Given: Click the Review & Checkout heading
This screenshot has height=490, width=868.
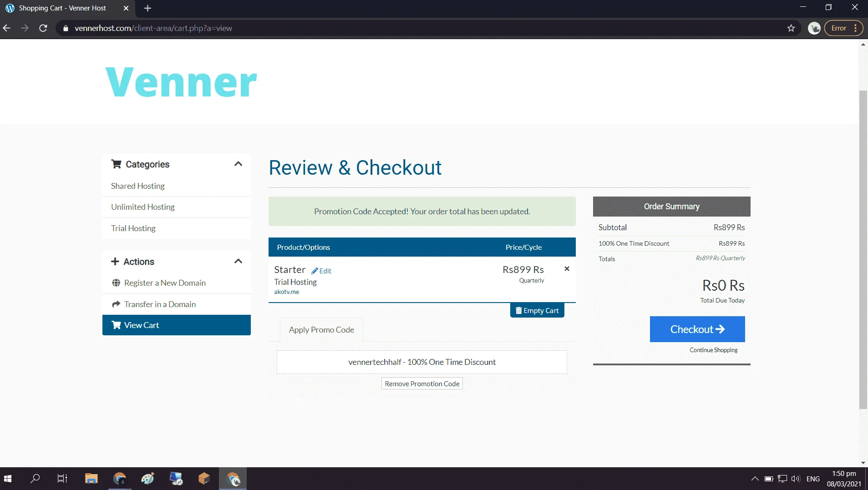Looking at the screenshot, I should point(355,167).
